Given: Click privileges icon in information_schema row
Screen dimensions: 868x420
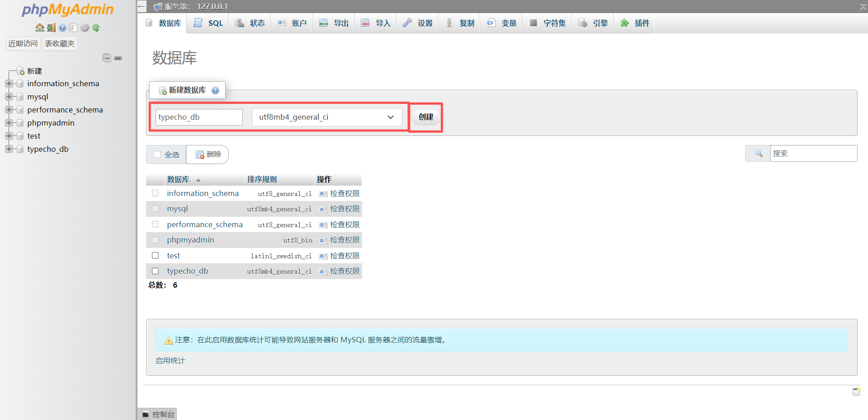Looking at the screenshot, I should click(323, 194).
